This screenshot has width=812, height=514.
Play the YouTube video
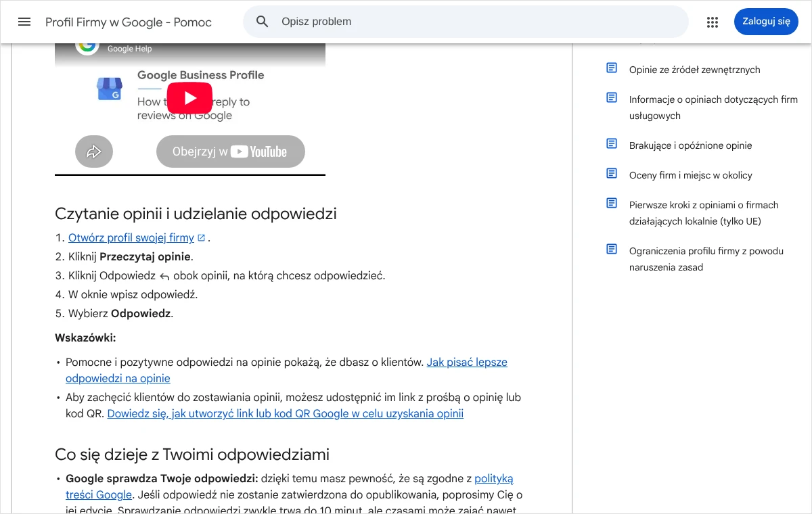pos(189,98)
